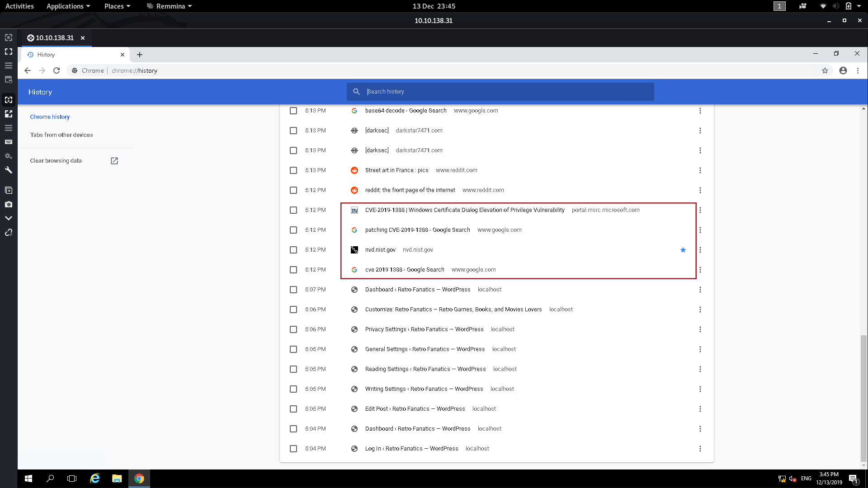Expand the Places dropdown menu
868x488 pixels.
tap(117, 6)
